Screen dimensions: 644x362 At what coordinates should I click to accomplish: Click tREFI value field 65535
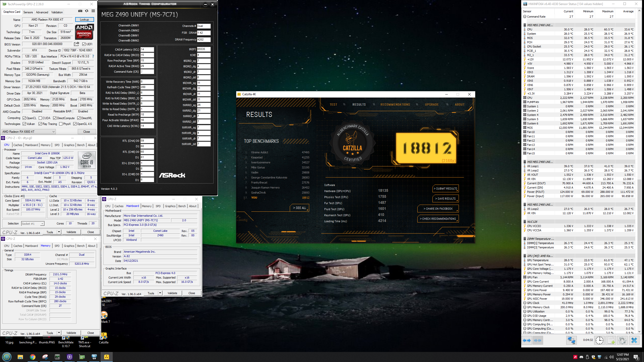pos(204,49)
